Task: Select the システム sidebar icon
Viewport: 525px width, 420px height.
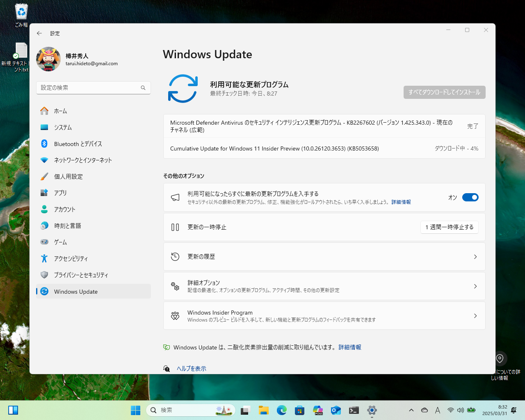Action: pos(44,127)
